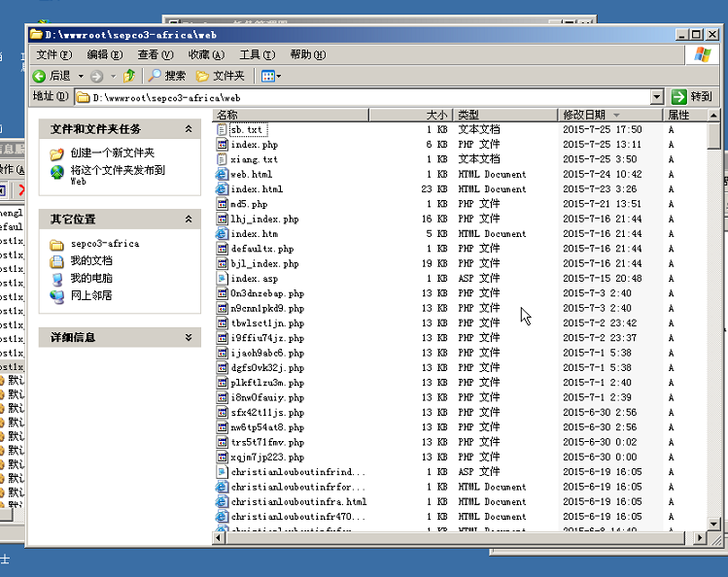Collapse the 文件和文件夹任务 panel
The image size is (728, 577).
click(x=188, y=129)
